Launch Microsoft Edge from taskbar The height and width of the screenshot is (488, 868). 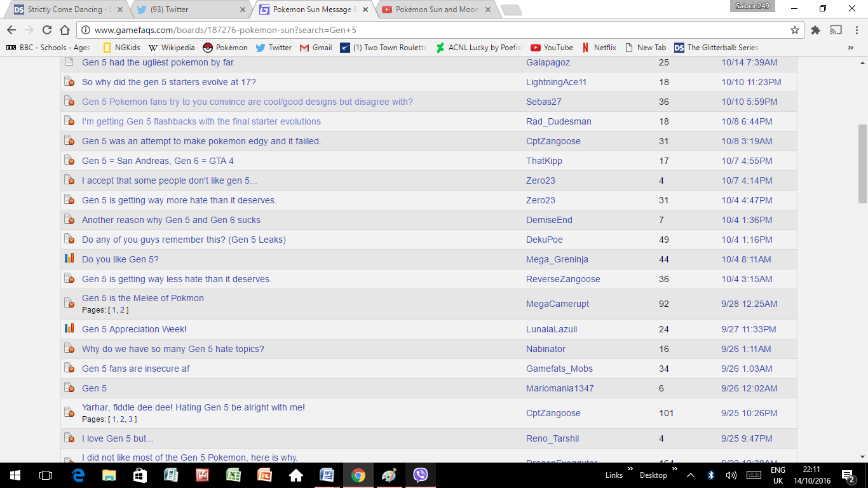tap(79, 475)
